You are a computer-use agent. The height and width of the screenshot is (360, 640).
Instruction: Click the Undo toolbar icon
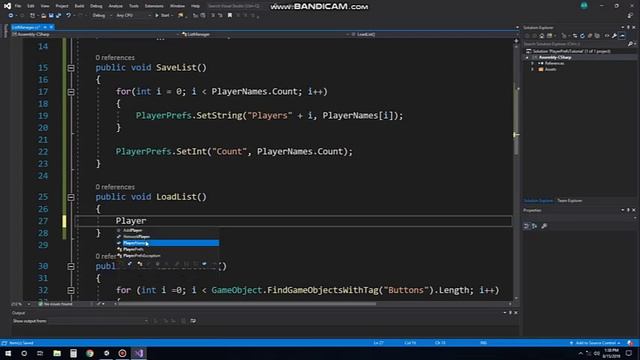click(x=69, y=16)
